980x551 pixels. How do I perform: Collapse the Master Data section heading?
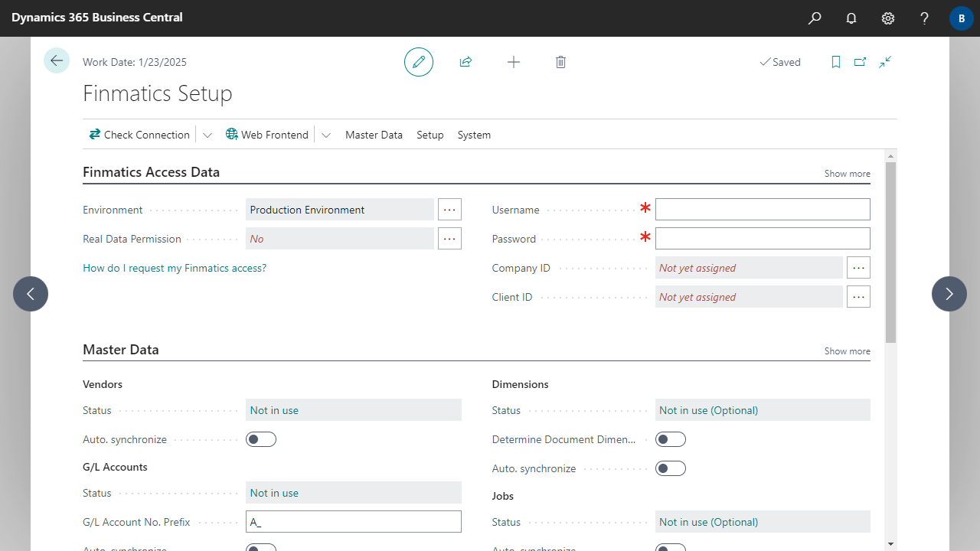point(121,350)
